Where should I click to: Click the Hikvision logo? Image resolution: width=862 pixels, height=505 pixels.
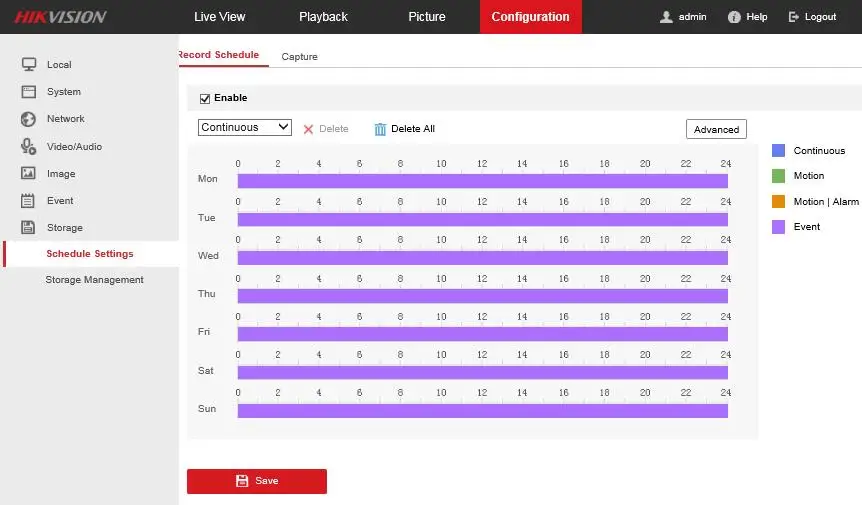[60, 17]
